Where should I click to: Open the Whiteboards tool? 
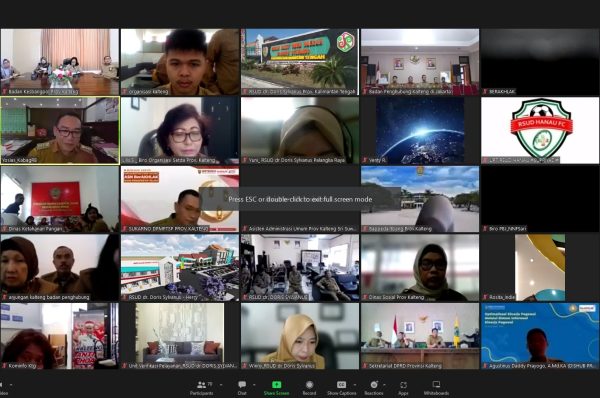(x=436, y=388)
